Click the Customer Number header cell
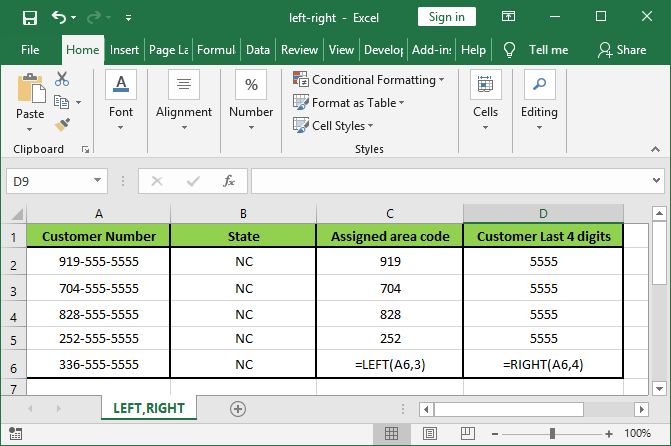 tap(98, 236)
